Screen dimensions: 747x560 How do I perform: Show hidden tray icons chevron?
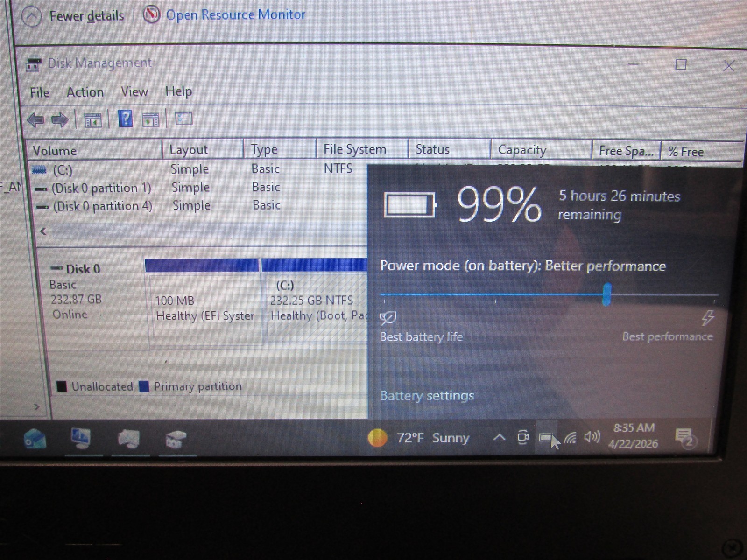point(499,438)
